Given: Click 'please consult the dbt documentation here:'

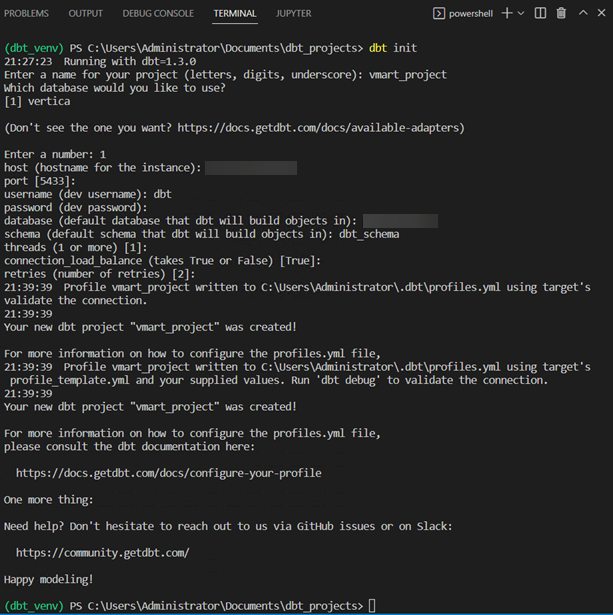Looking at the screenshot, I should coord(129,447).
